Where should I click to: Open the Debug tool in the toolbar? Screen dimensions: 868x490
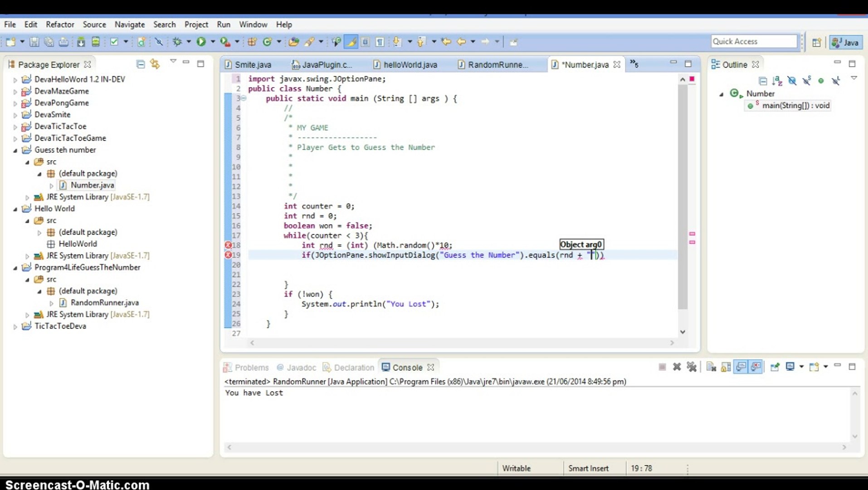pos(177,42)
